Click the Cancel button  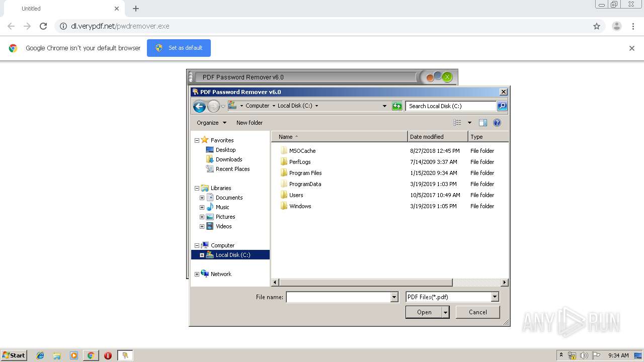[477, 312]
